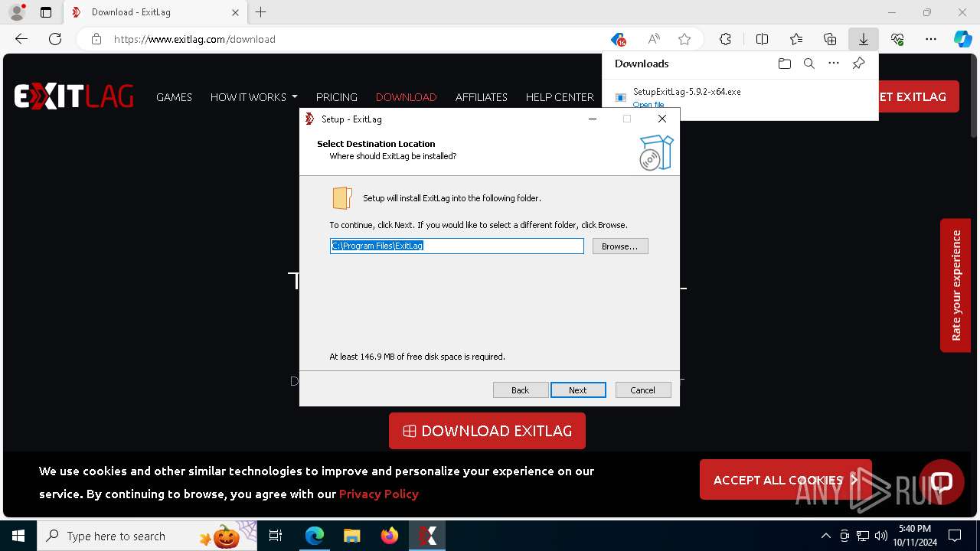Pin the Downloads panel

tap(858, 64)
